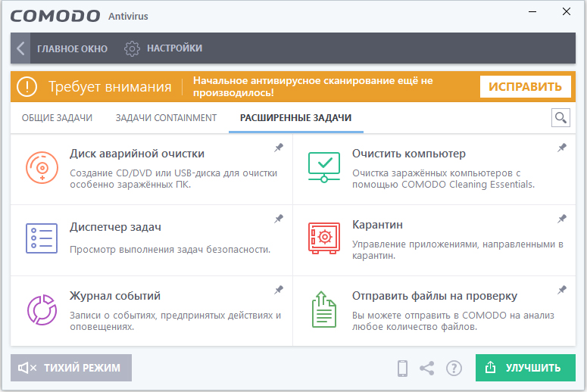Viewport: 587px width, 392px height.
Task: Click the description beginning 'Очистка заражённых компьютеров'
Action: (444, 179)
